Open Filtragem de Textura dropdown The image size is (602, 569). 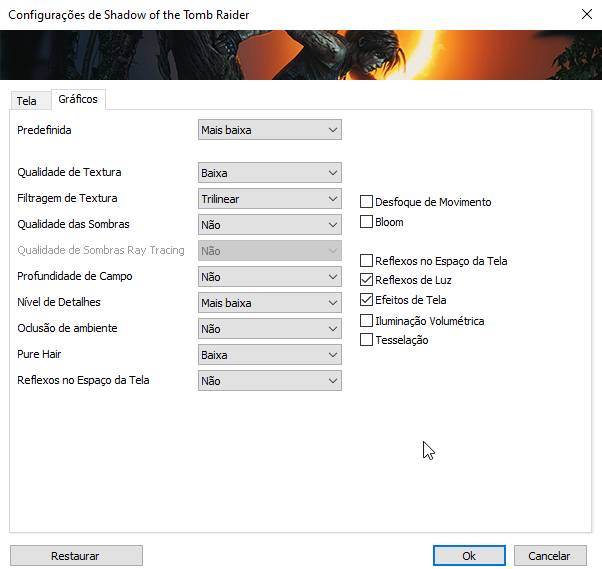click(269, 198)
